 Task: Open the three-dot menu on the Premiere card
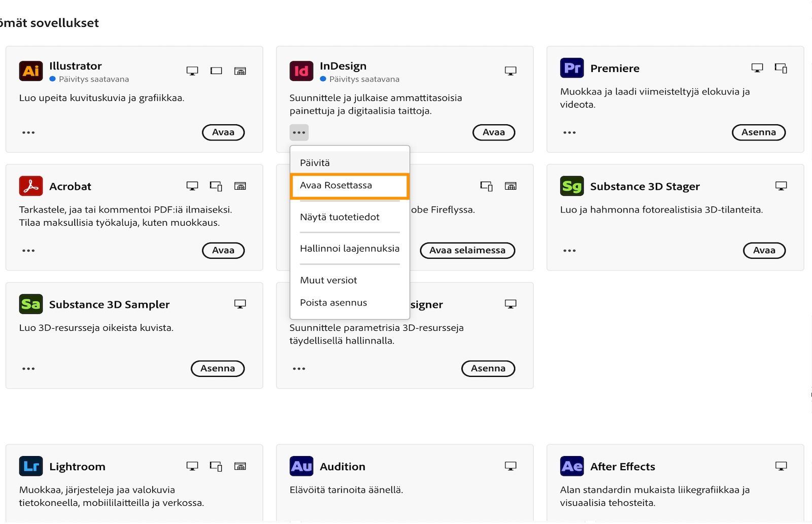(569, 132)
